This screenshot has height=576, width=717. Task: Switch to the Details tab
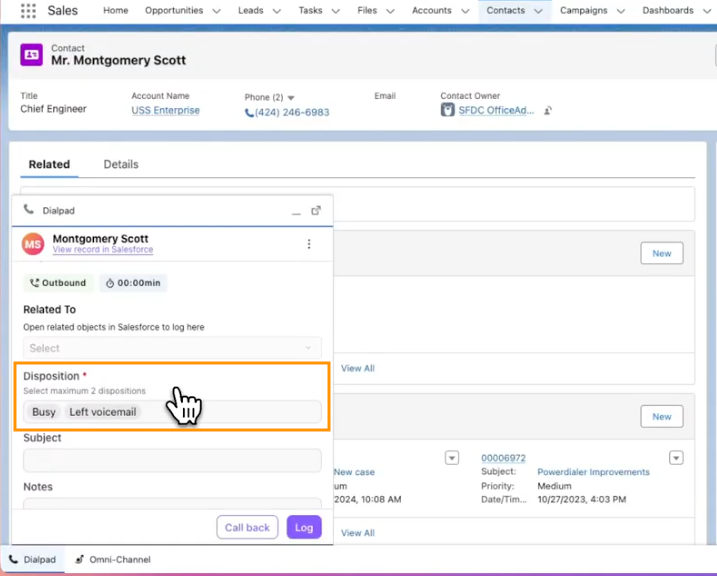[x=121, y=164]
